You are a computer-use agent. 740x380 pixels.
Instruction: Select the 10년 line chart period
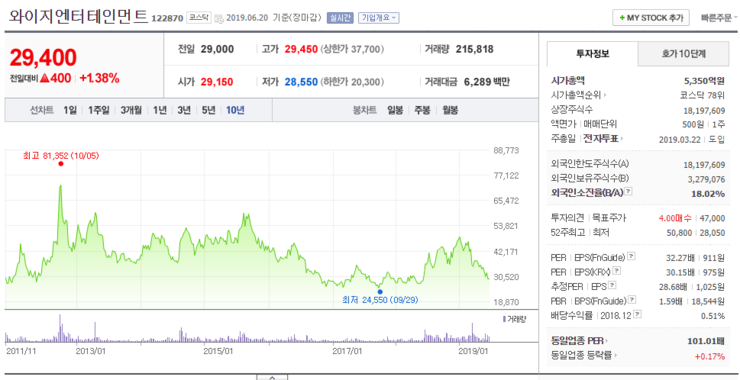[235, 110]
